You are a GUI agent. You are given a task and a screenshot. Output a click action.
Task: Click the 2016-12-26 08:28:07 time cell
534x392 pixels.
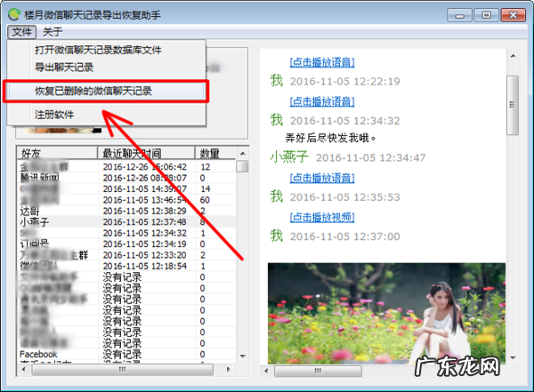click(x=145, y=178)
